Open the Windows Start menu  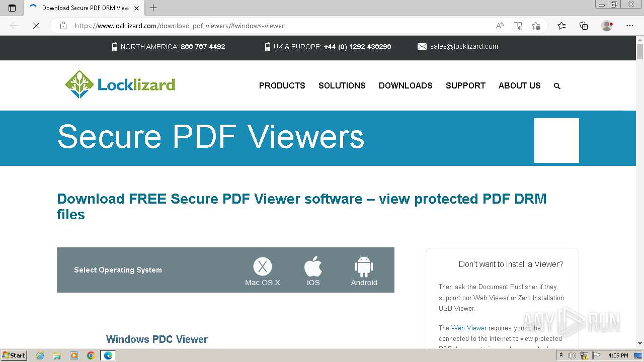pyautogui.click(x=14, y=355)
